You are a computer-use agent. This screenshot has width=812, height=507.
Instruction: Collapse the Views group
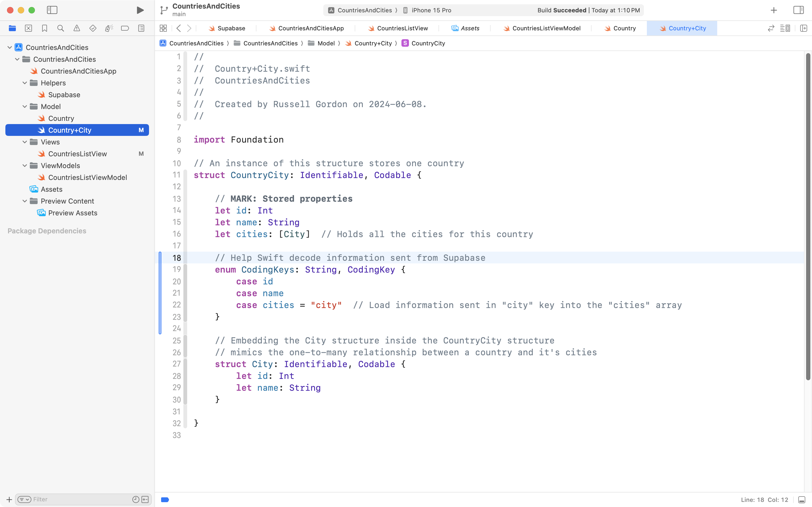pos(24,142)
